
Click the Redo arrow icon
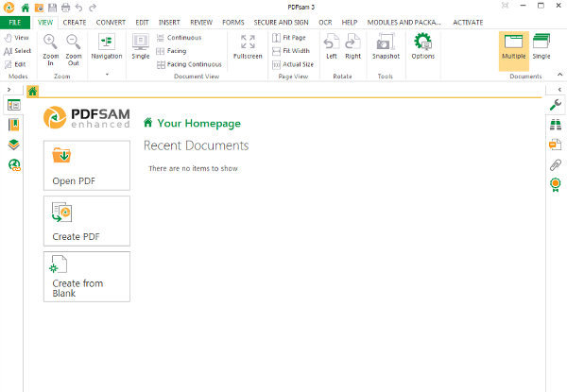point(93,8)
